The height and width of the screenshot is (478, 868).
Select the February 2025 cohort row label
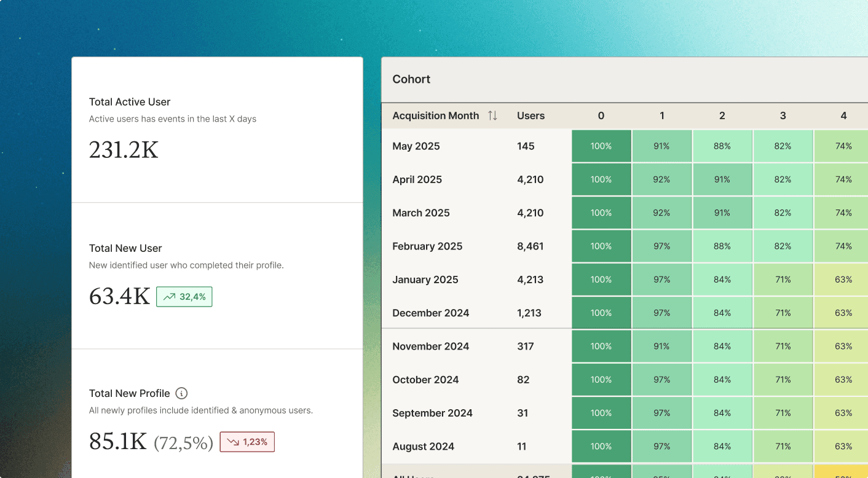point(427,246)
